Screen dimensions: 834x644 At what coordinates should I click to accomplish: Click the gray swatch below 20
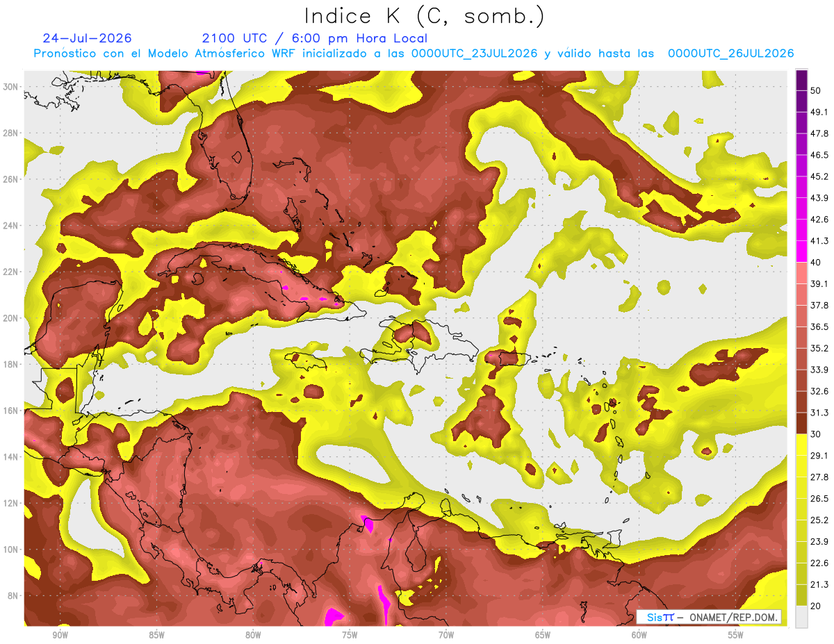click(801, 617)
